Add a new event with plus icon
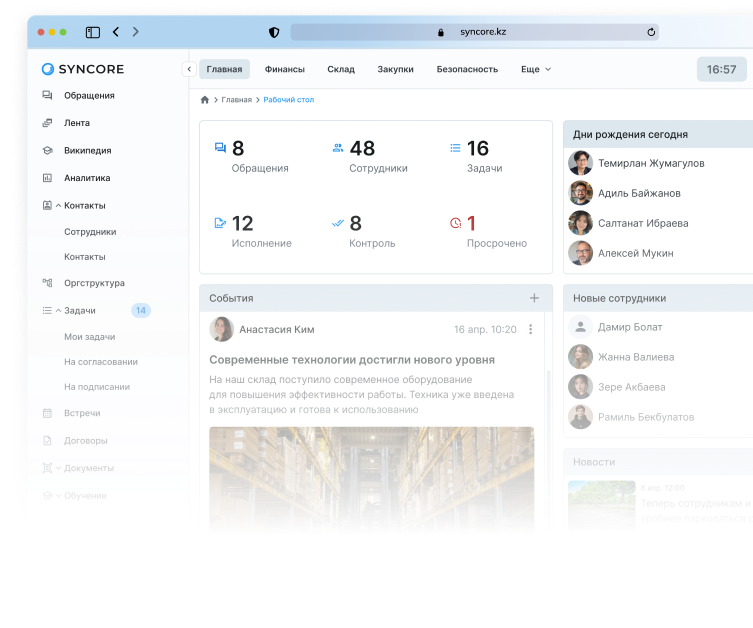 click(x=534, y=298)
